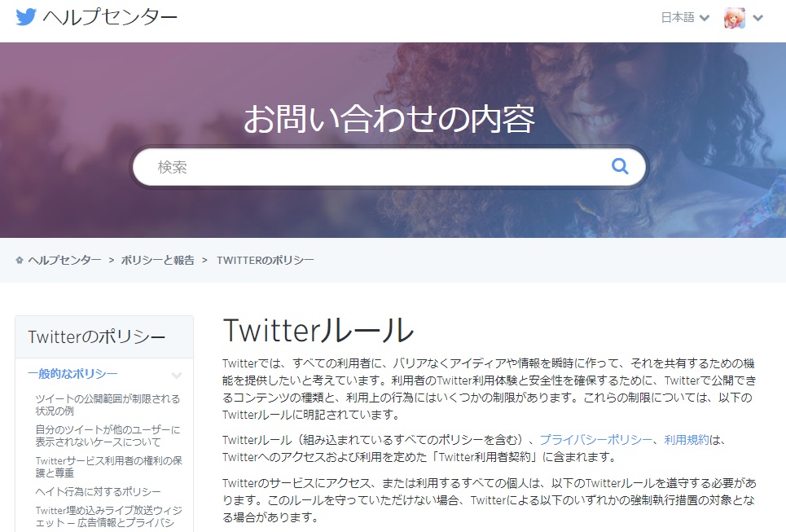Screen dimensions: 786x532
Task: Click the Twitter bird logo
Action: (26, 17)
